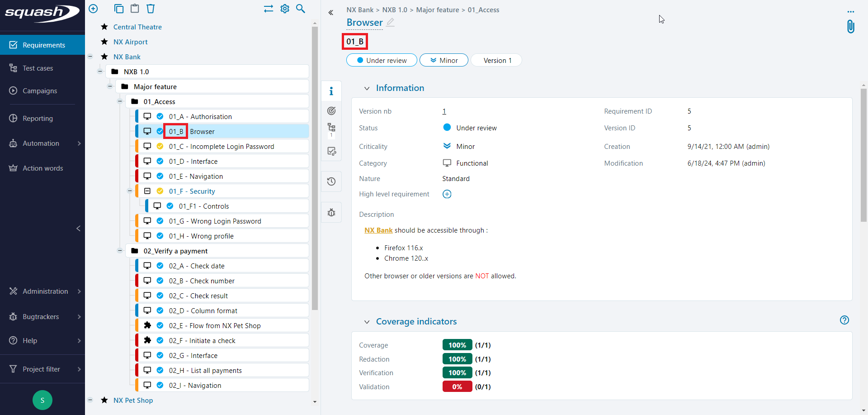Screen dimensions: 868x415
Task: Open the tree settings gear icon
Action: tap(285, 9)
